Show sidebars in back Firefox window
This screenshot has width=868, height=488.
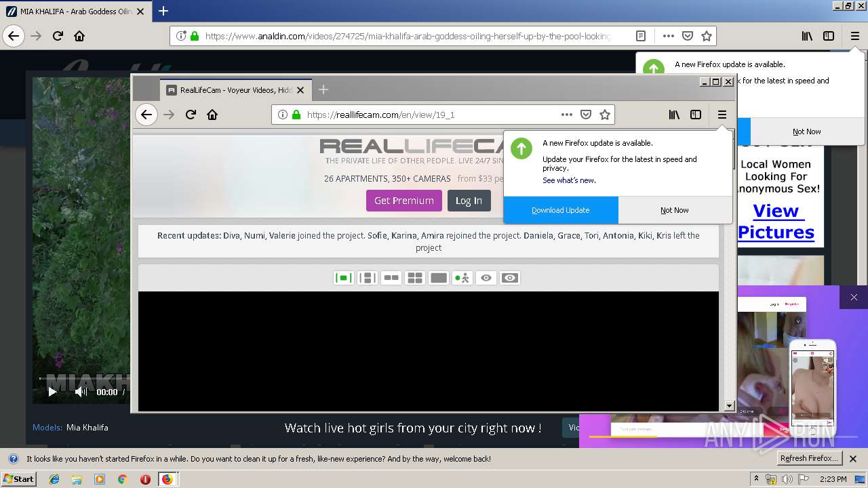[x=829, y=36]
